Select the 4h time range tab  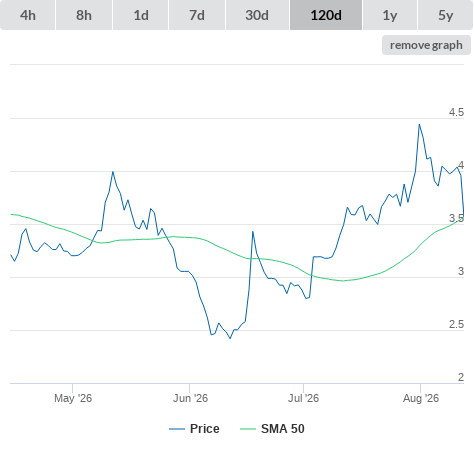(x=28, y=15)
